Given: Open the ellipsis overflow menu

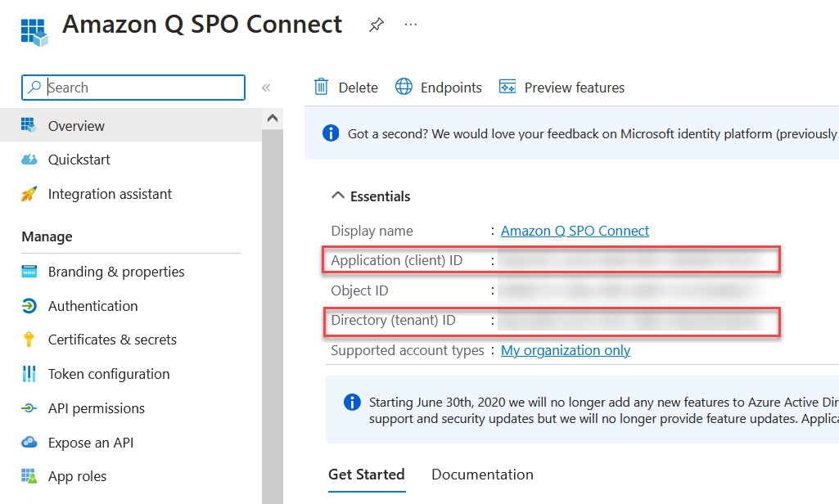Looking at the screenshot, I should click(410, 25).
